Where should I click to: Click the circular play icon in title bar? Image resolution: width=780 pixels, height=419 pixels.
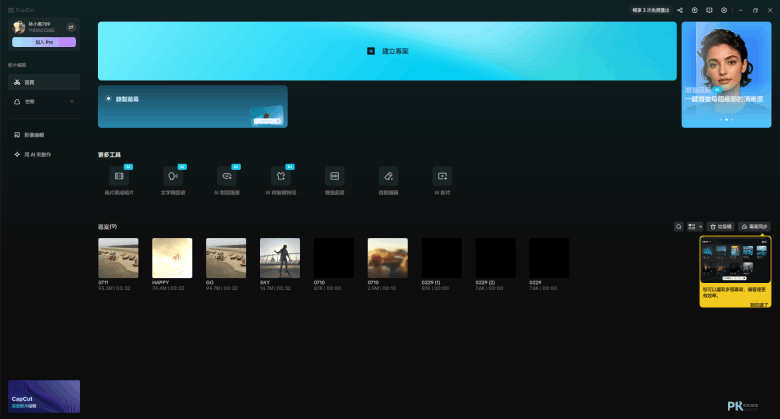tap(694, 10)
